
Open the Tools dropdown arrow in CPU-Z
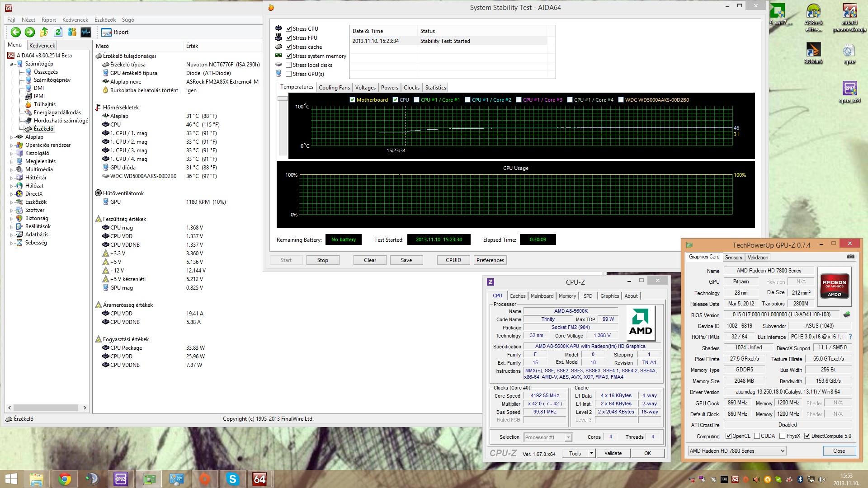(x=591, y=453)
